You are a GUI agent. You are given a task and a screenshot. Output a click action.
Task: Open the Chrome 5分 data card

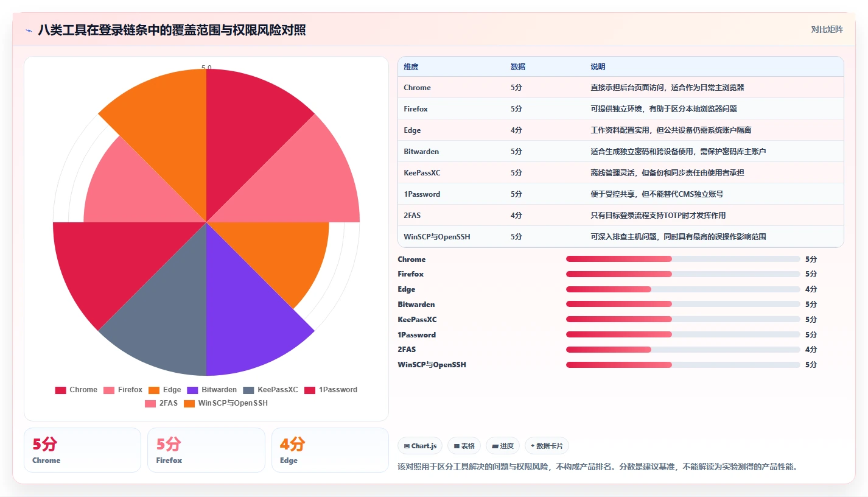coord(82,450)
